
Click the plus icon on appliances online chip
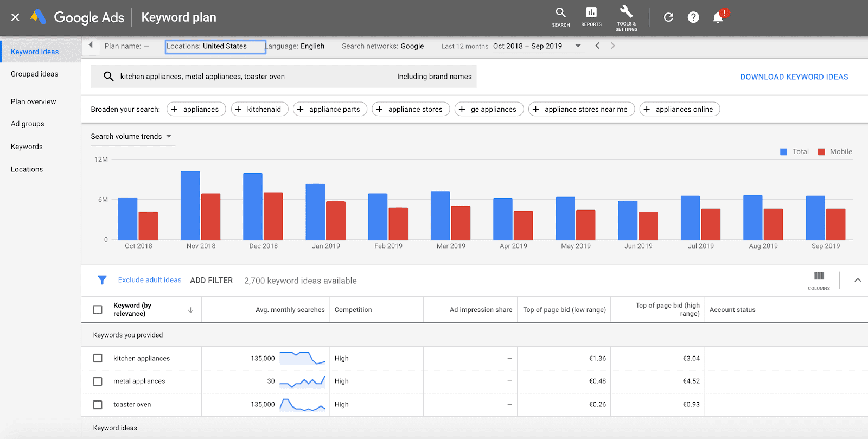tap(647, 109)
